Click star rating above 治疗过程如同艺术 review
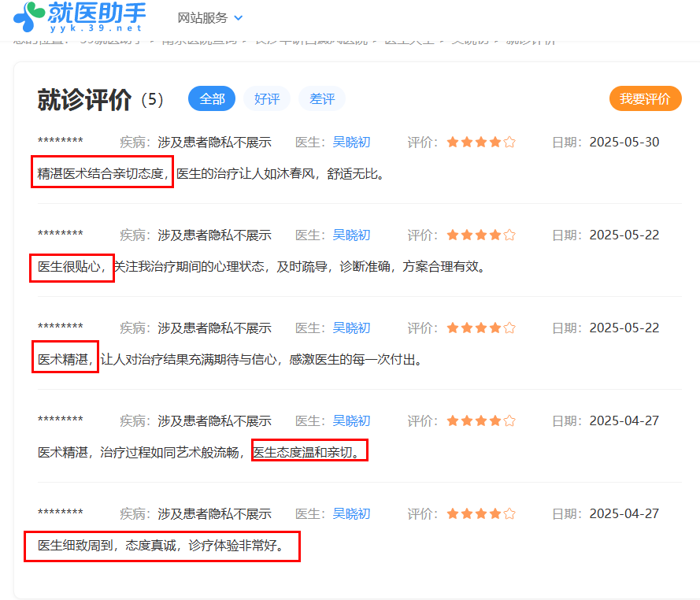Screen dimensions: 700x600 coord(481,421)
